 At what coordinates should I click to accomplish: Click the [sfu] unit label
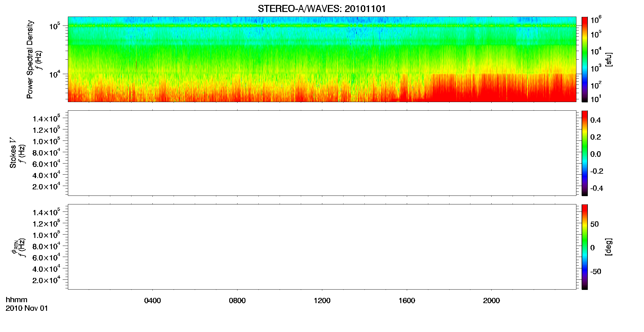(608, 59)
